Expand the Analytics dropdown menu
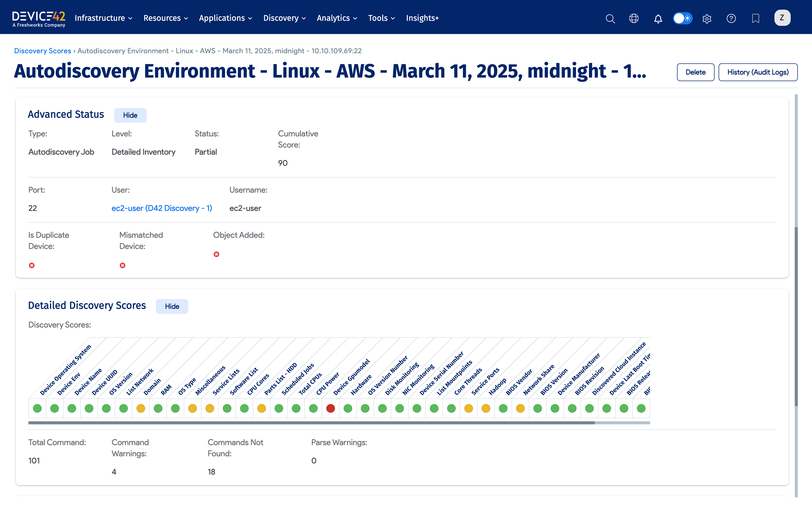Image resolution: width=812 pixels, height=507 pixels. point(336,18)
